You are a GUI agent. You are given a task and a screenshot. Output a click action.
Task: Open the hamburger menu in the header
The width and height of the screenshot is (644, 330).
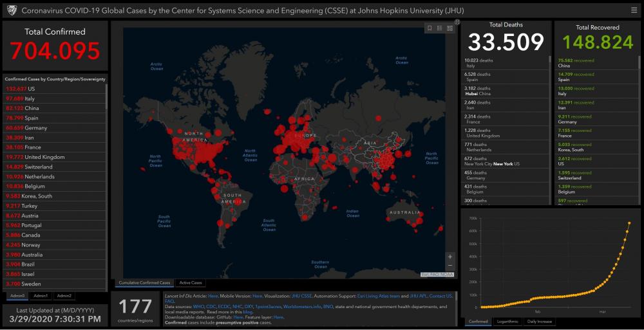[634, 10]
